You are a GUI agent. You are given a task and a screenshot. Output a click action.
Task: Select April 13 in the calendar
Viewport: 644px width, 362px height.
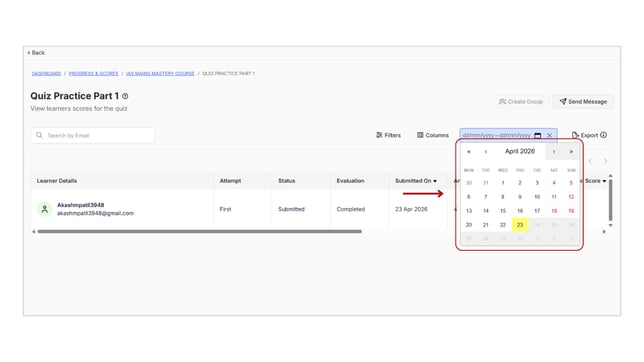[469, 211]
